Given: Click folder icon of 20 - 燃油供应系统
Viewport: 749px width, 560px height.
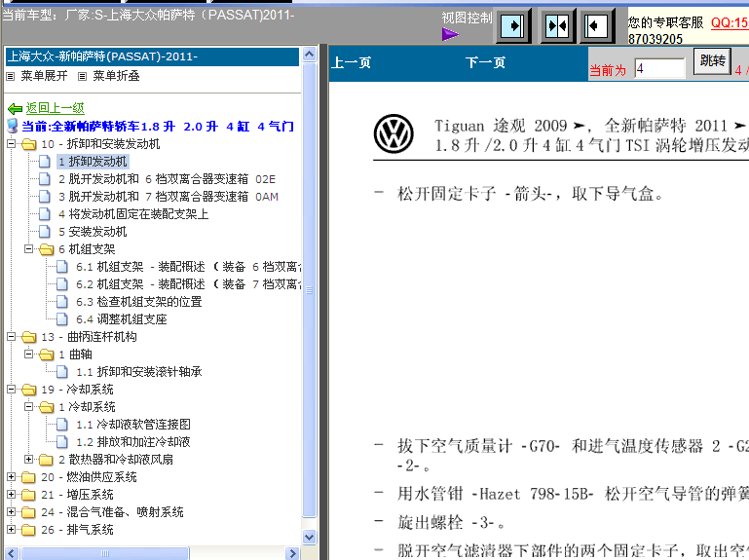Looking at the screenshot, I should coord(29,477).
